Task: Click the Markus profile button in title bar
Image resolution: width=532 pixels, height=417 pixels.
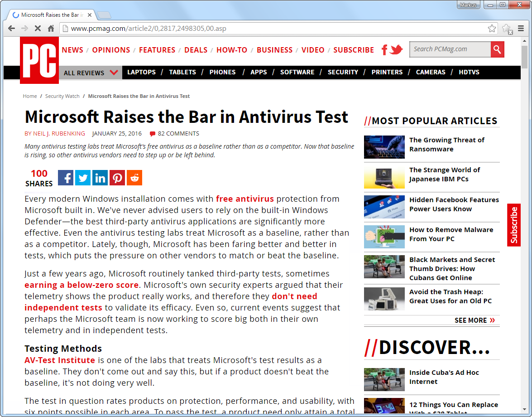Action: tap(468, 5)
